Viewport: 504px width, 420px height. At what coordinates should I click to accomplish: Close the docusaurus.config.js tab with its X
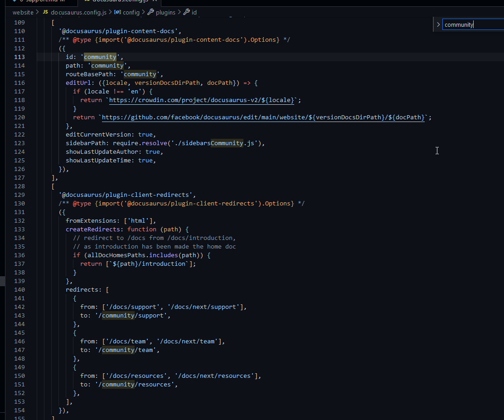tap(155, 2)
